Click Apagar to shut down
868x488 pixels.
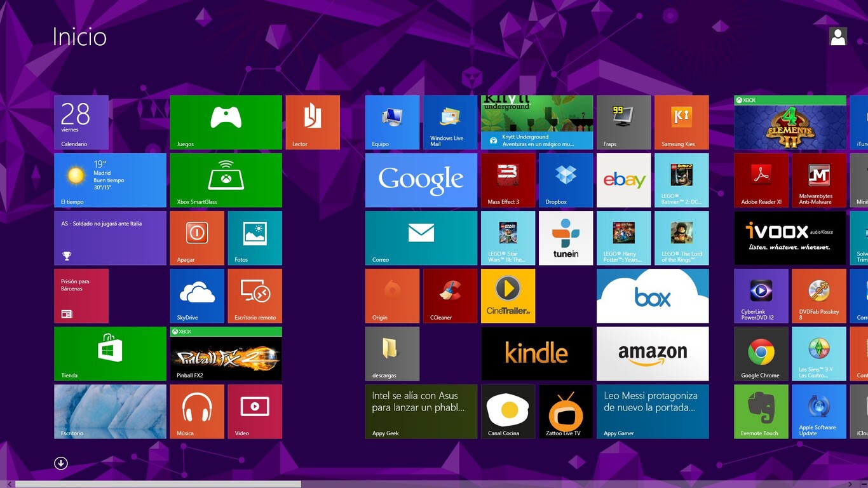(x=197, y=238)
